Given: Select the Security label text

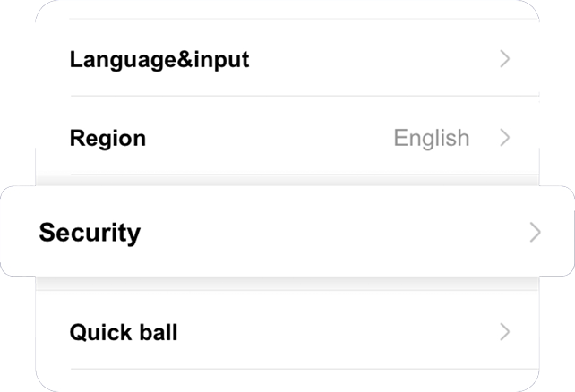Looking at the screenshot, I should click(x=90, y=233).
